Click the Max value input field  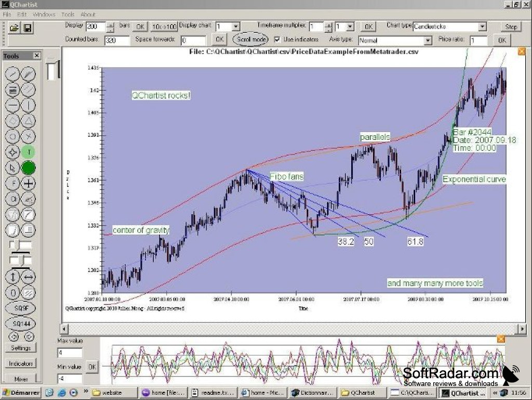click(70, 353)
